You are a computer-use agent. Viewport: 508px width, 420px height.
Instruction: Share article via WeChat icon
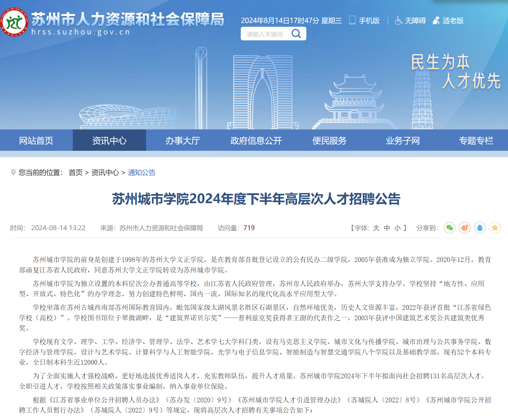(449, 228)
